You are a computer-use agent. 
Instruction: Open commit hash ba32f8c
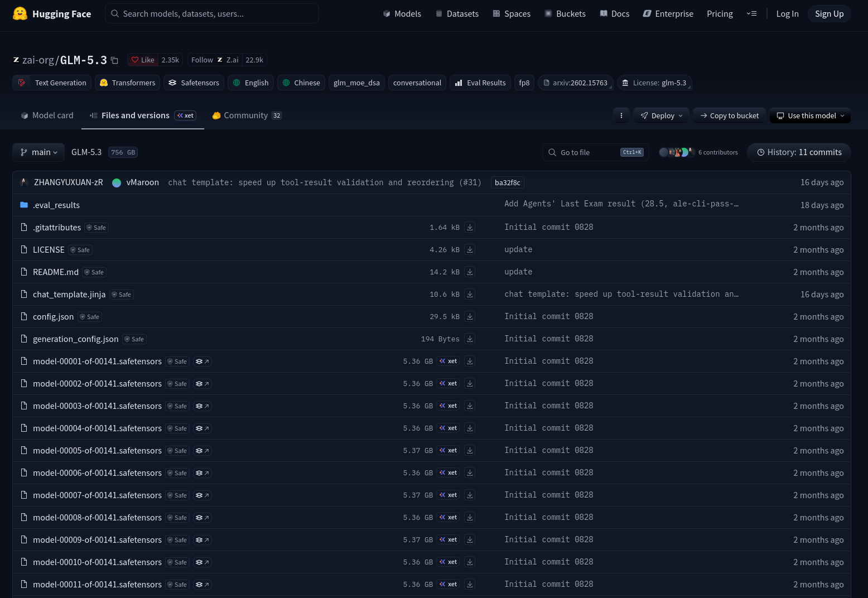(508, 182)
